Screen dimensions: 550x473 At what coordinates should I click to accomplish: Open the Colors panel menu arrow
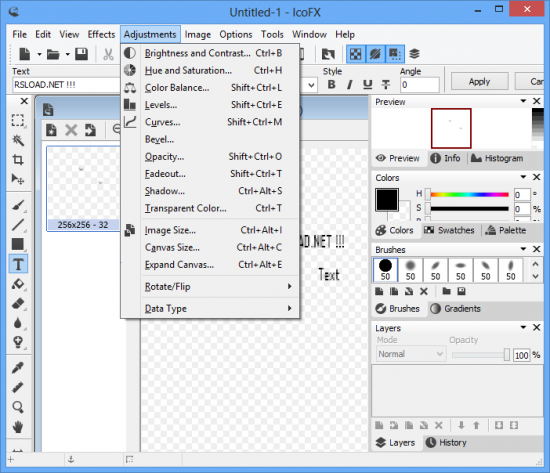pos(523,177)
